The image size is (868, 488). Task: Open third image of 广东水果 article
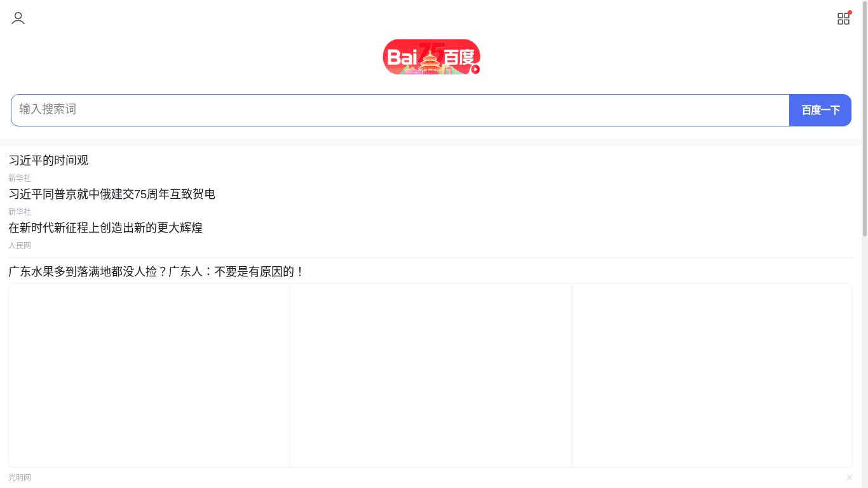[x=712, y=375]
